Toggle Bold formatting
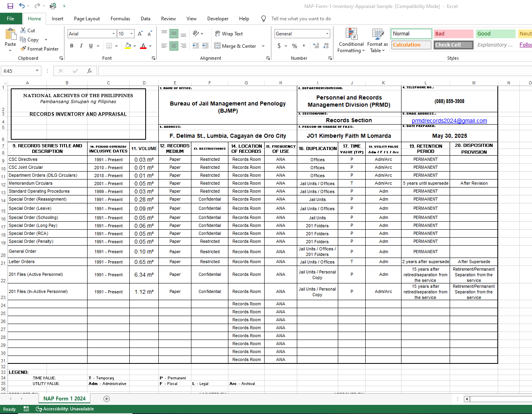 72,46
